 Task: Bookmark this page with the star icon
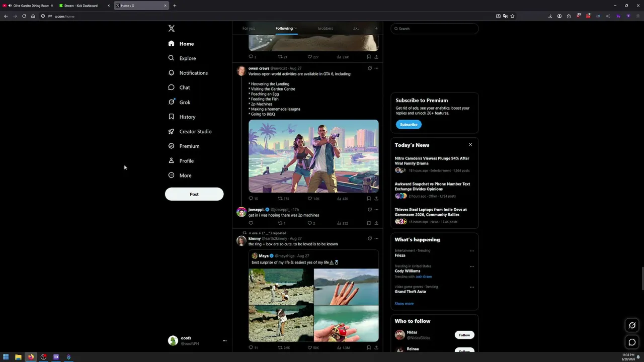coord(512,16)
